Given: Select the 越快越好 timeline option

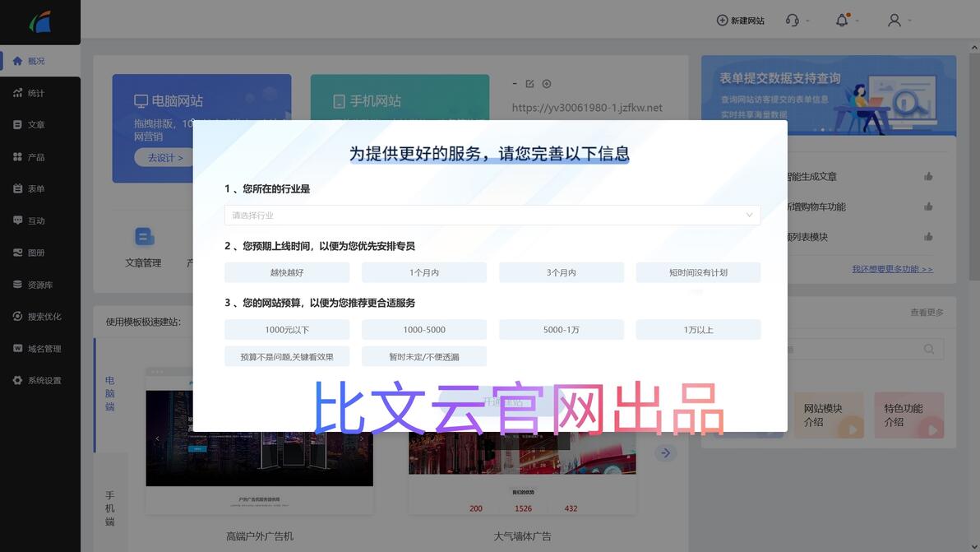Looking at the screenshot, I should tap(287, 272).
